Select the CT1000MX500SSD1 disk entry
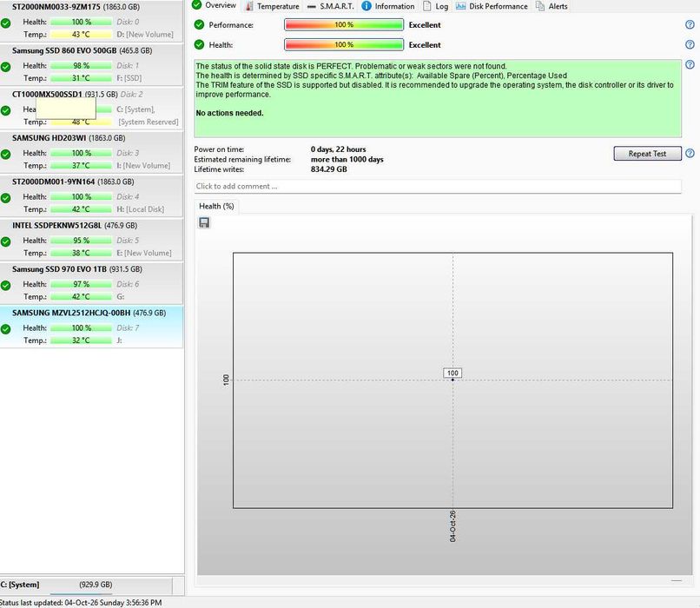The image size is (700, 608). (x=91, y=109)
